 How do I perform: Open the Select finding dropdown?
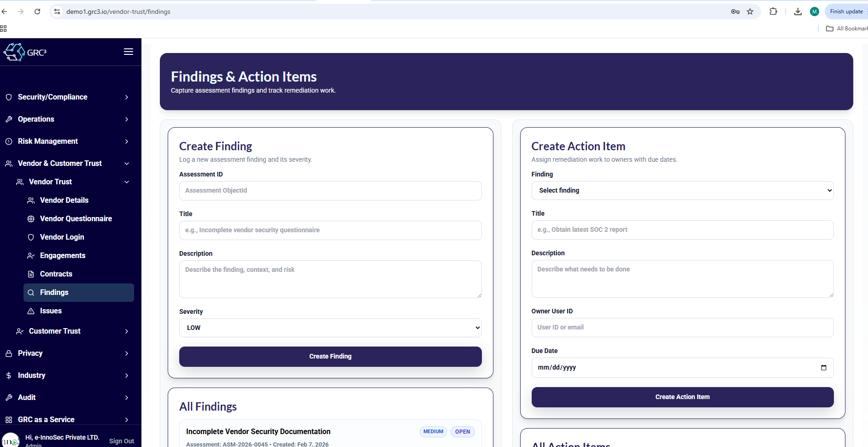tap(682, 190)
